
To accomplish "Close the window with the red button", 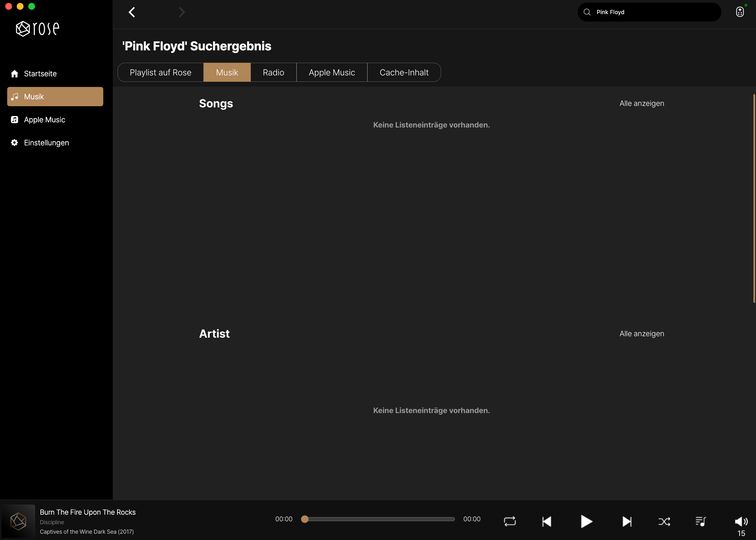I will 9,6.
